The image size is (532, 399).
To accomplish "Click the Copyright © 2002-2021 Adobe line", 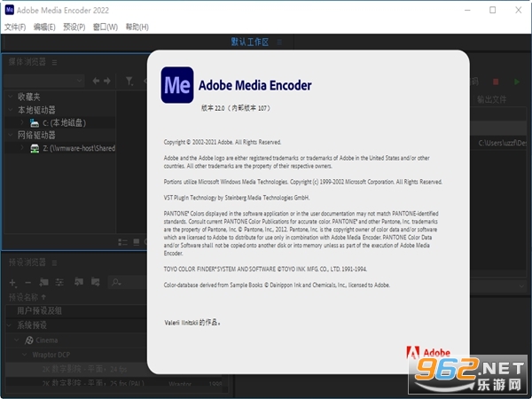I will coord(223,142).
